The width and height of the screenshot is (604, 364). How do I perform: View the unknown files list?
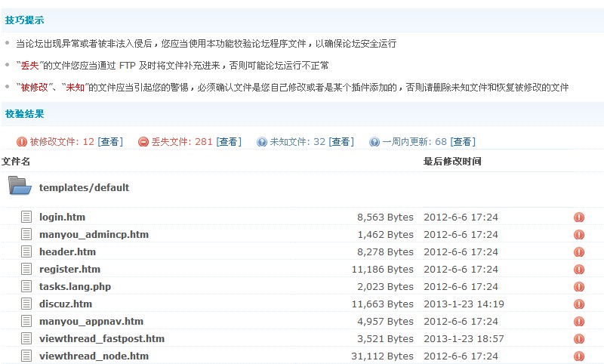pos(341,142)
